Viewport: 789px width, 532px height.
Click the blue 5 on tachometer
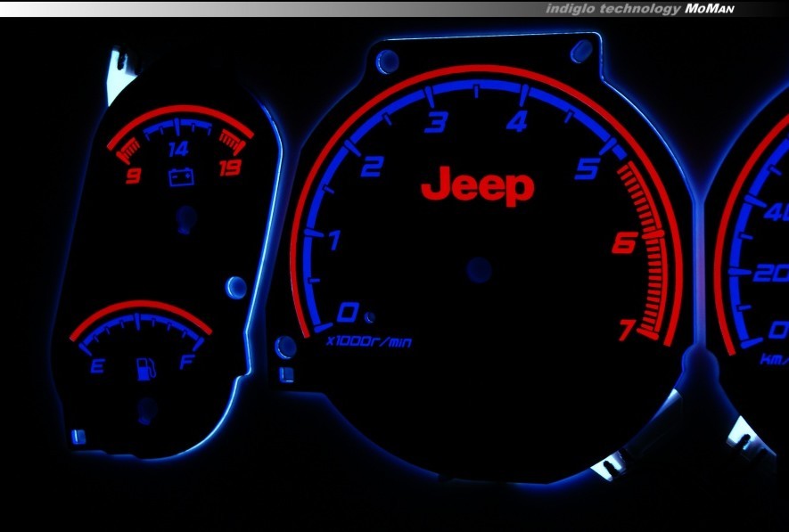pyautogui.click(x=586, y=168)
